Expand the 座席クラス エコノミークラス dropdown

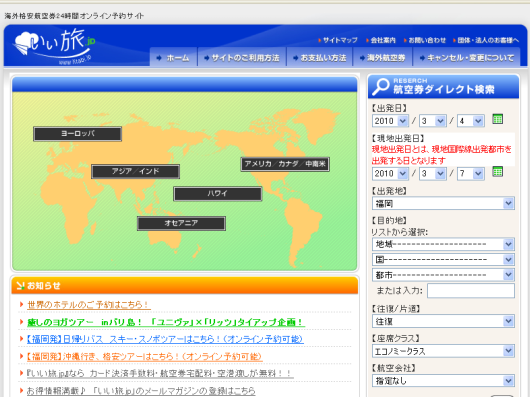click(x=443, y=351)
